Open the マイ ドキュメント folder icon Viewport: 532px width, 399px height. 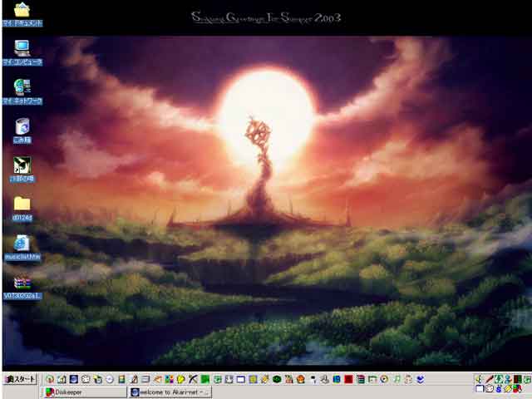click(22, 11)
